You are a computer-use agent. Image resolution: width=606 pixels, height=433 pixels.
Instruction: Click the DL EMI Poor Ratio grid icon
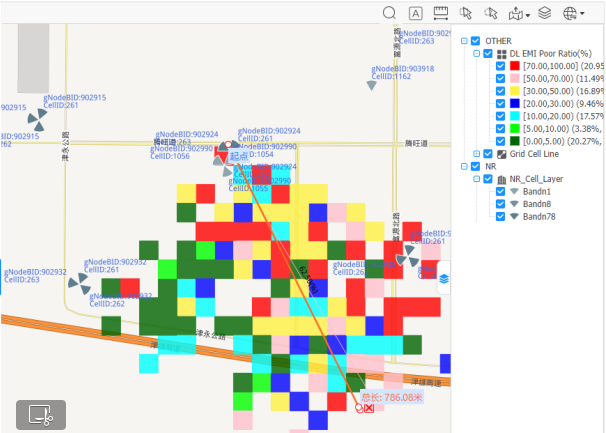[502, 54]
